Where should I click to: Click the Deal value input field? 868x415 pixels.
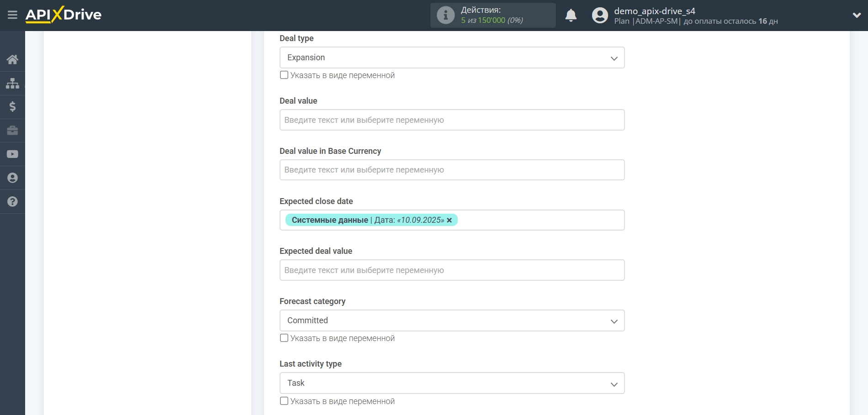click(452, 120)
